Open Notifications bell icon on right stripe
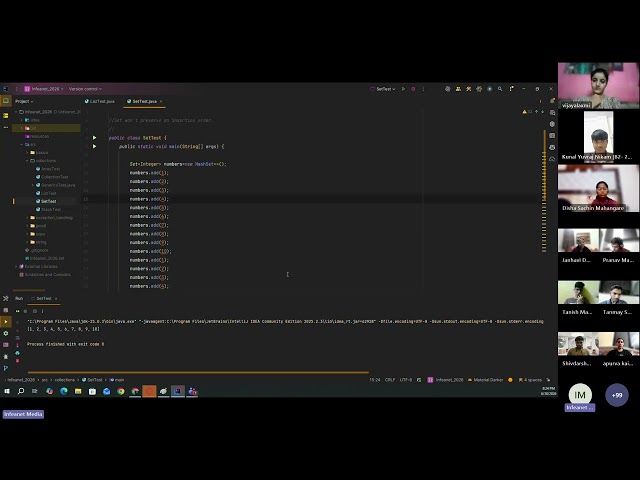The width and height of the screenshot is (640, 480). click(552, 101)
